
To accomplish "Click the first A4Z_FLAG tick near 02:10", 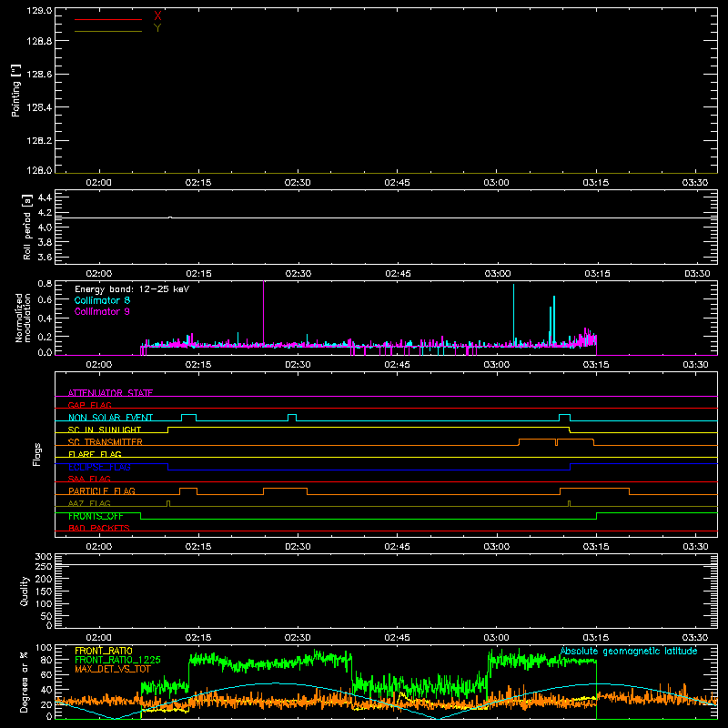I will pyautogui.click(x=168, y=503).
